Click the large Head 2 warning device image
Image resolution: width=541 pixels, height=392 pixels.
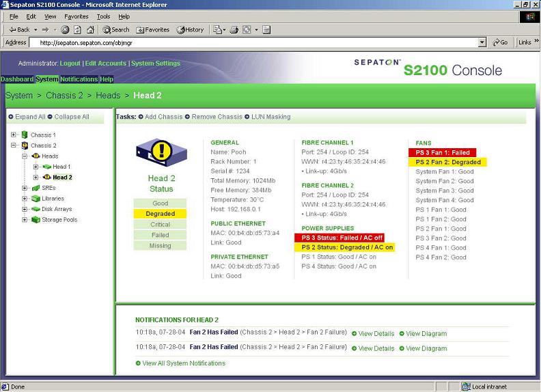pyautogui.click(x=161, y=153)
